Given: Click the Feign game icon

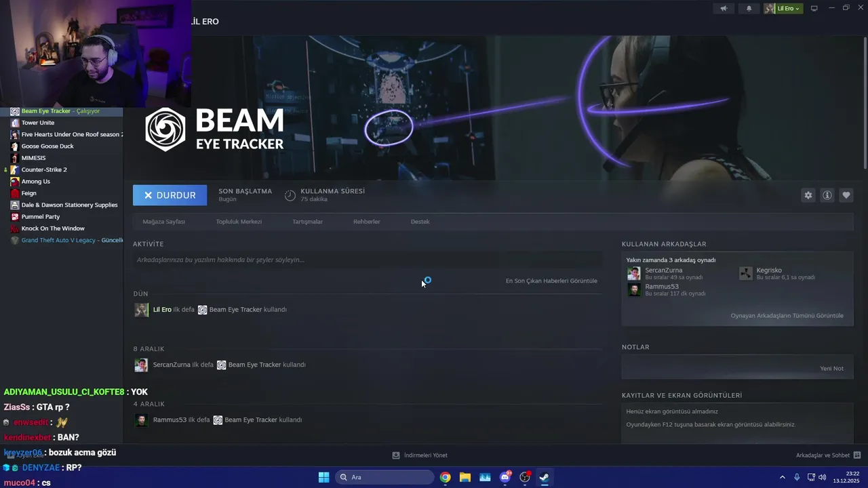Looking at the screenshot, I should point(15,193).
